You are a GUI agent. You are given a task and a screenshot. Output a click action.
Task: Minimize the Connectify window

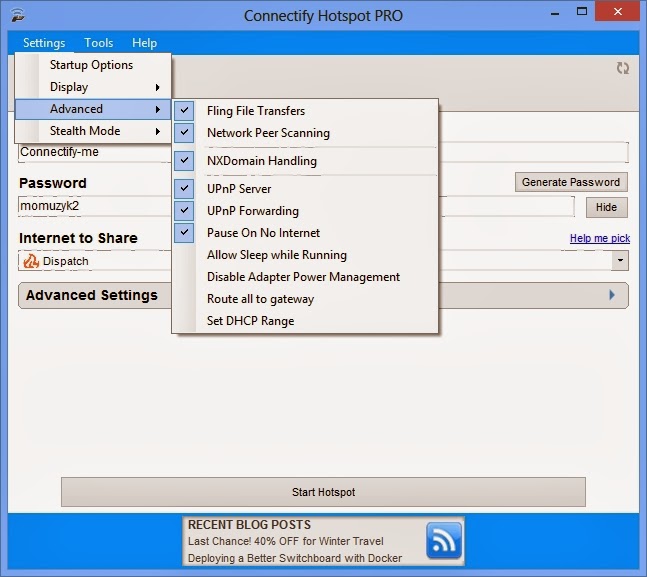(555, 14)
